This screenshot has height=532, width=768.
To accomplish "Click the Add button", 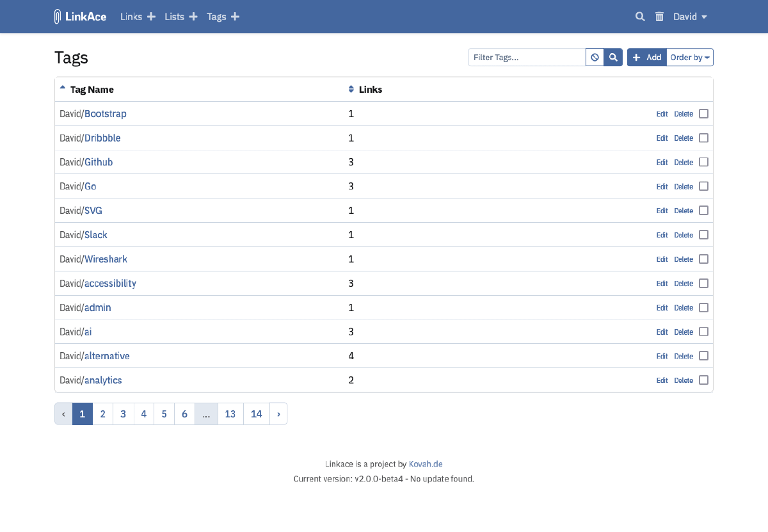I will (646, 57).
